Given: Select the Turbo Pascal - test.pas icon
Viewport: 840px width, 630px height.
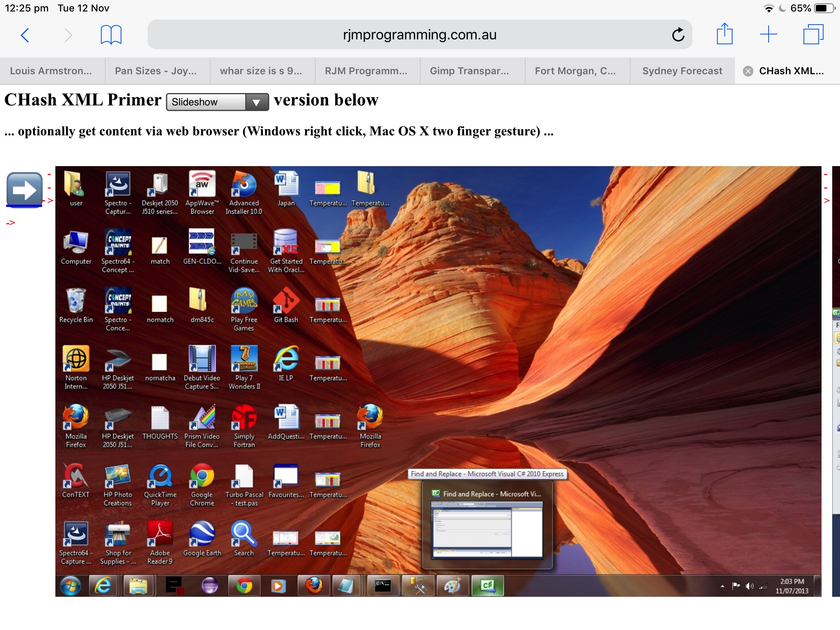Looking at the screenshot, I should [x=244, y=485].
